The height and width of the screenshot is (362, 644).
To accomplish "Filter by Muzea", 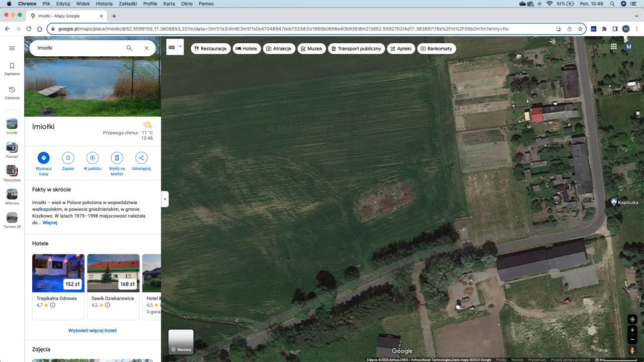I will 311,49.
